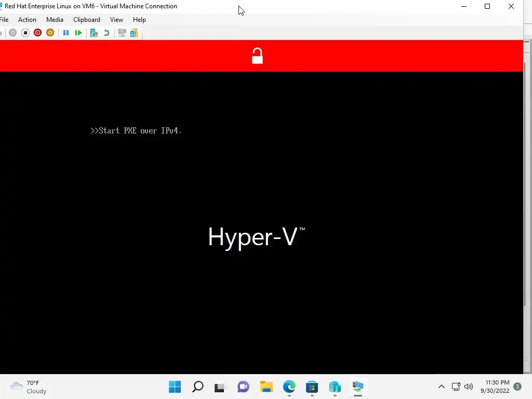The image size is (532, 399).
Task: Open Windows Search from the taskbar
Action: coord(198,387)
